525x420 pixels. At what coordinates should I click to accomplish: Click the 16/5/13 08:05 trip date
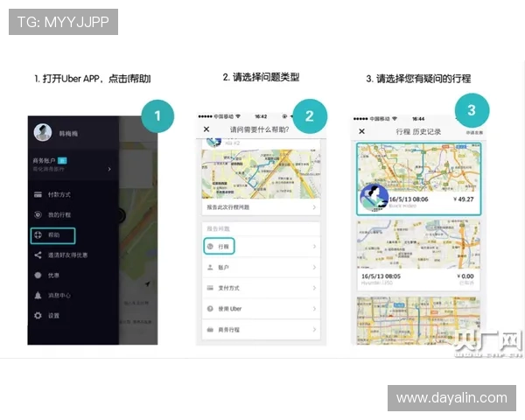[381, 276]
